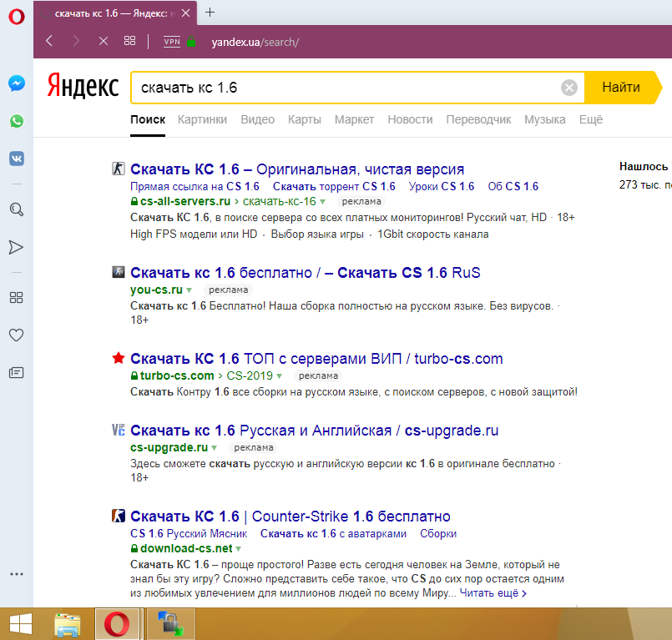Select the Поиск tab
This screenshot has width=672, height=640.
[x=148, y=119]
